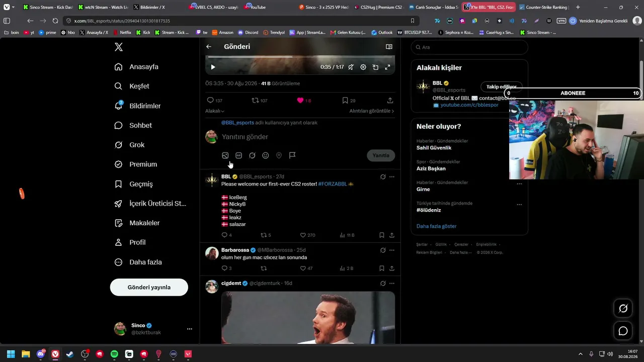Reload the page in browser toolbar
644x362 pixels.
coord(55,21)
